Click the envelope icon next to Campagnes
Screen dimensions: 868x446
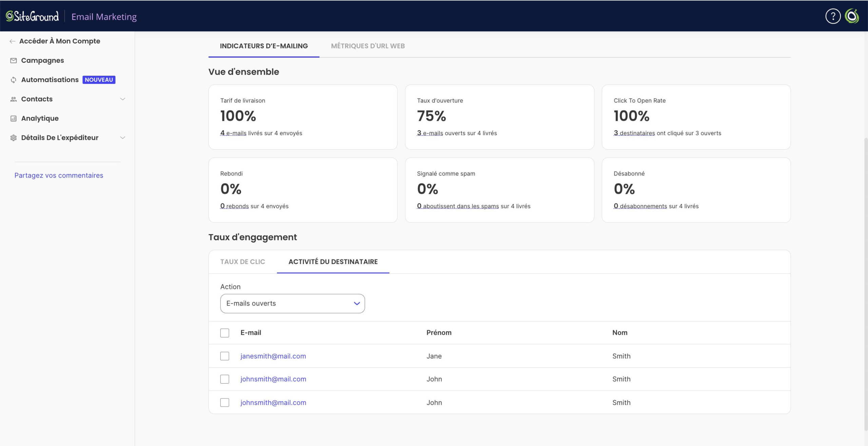coord(14,60)
